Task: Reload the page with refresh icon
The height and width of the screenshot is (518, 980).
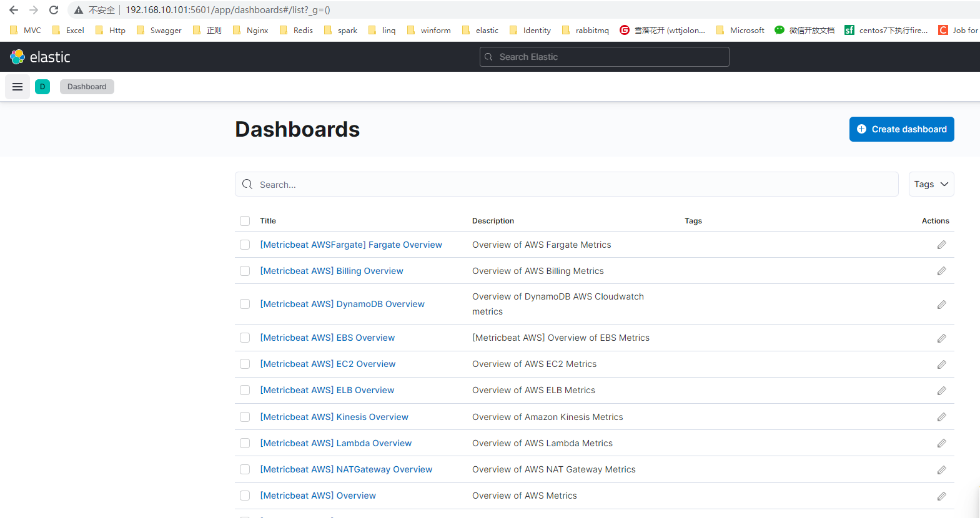Action: 54,10
